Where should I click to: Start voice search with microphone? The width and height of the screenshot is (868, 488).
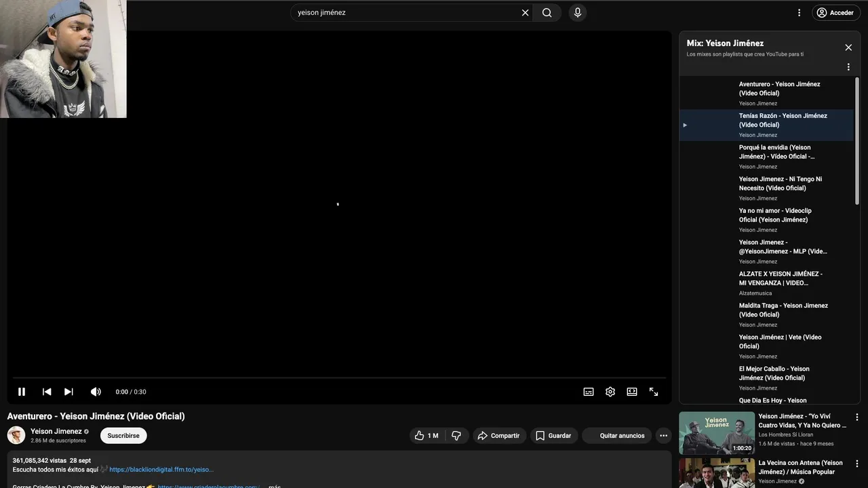coord(578,12)
